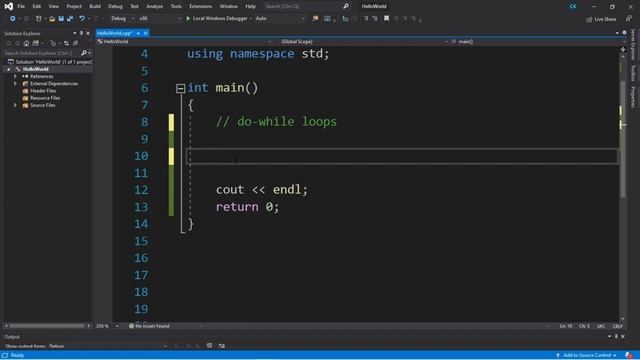Click the editor vertical scrollbar thumb
This screenshot has height=360, width=640.
click(623, 139)
